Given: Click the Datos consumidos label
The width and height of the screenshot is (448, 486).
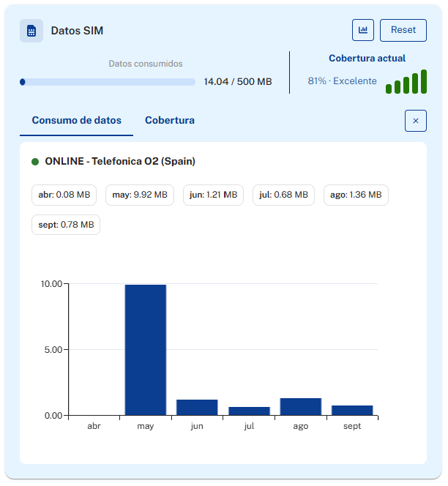Looking at the screenshot, I should pos(146,64).
